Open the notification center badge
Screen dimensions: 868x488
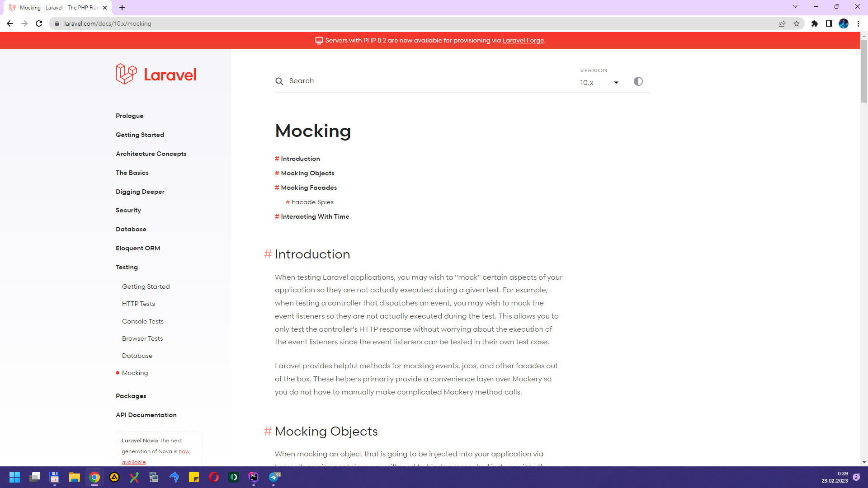coord(856,477)
